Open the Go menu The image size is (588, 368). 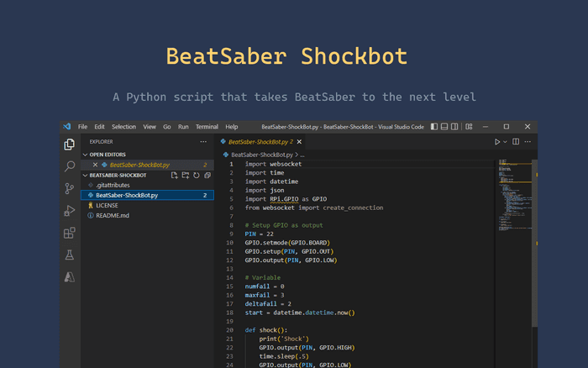(167, 126)
